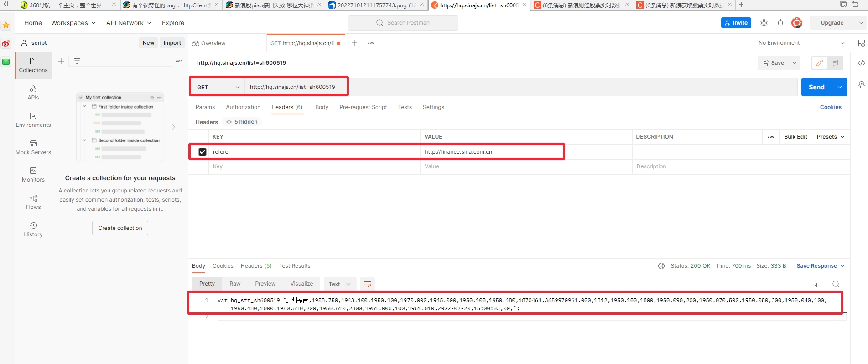Open notifications bell icon
Screen dimensions: 868x364
780,23
